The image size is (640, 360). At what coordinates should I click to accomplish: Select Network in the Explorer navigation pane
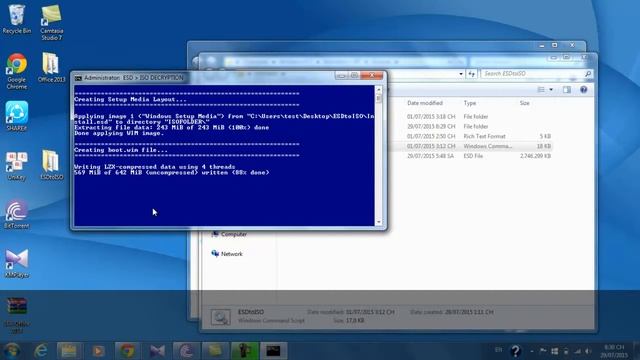(x=227, y=254)
